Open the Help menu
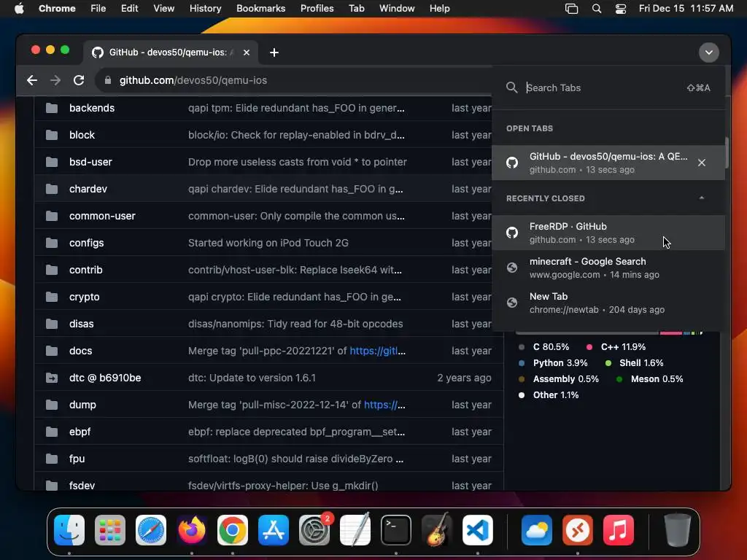747x560 pixels. [439, 9]
